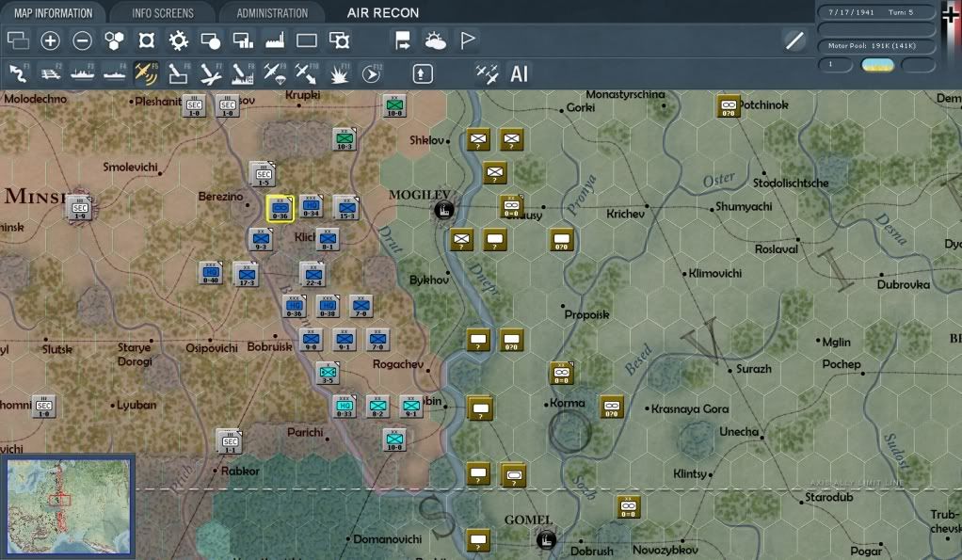
Task: Click the date and turn display pill
Action: tap(875, 12)
